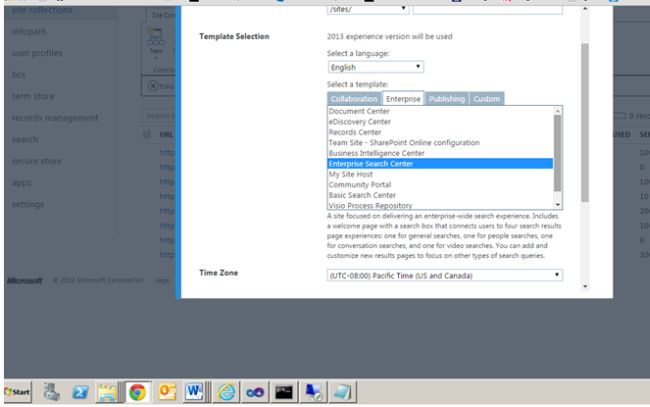Launch Windows PowerShell from the taskbar
The height and width of the screenshot is (407, 650).
click(80, 392)
